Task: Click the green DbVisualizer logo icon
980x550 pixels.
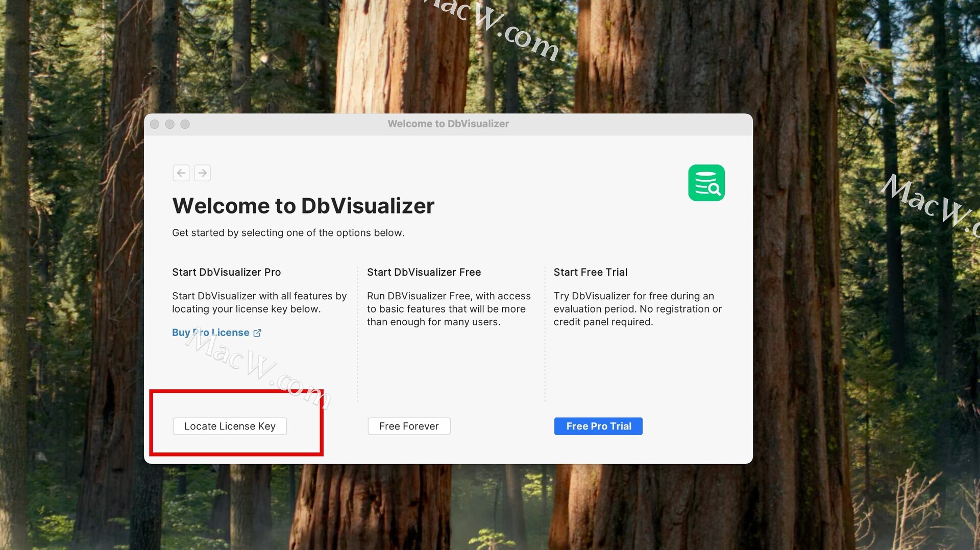Action: [x=706, y=183]
